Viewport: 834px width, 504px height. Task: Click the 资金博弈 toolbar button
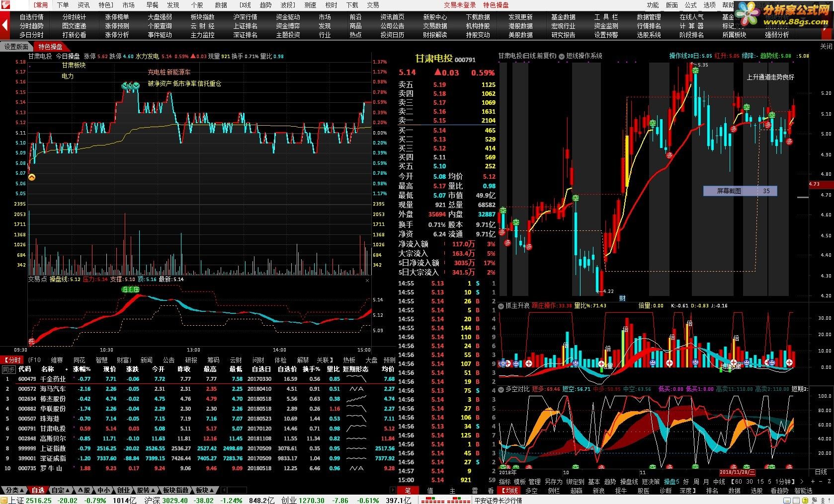point(288,26)
